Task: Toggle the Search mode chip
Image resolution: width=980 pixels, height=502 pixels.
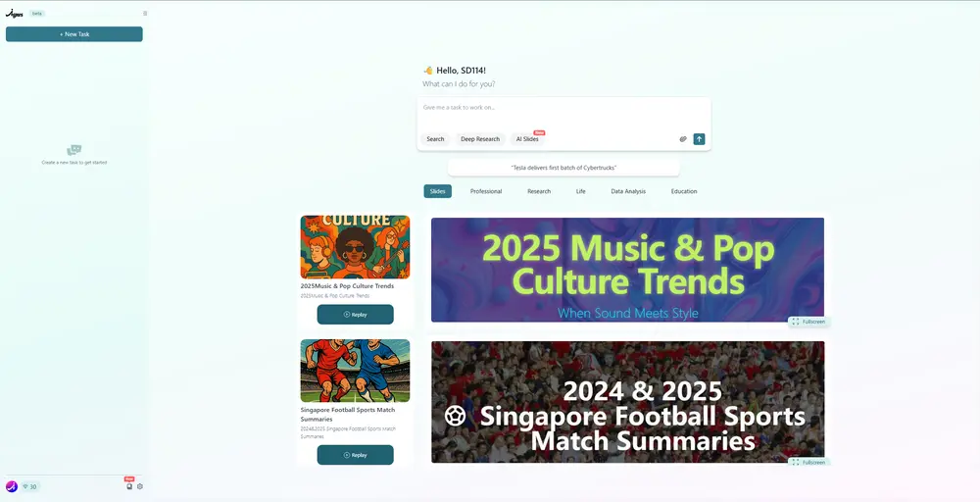Action: tap(435, 139)
